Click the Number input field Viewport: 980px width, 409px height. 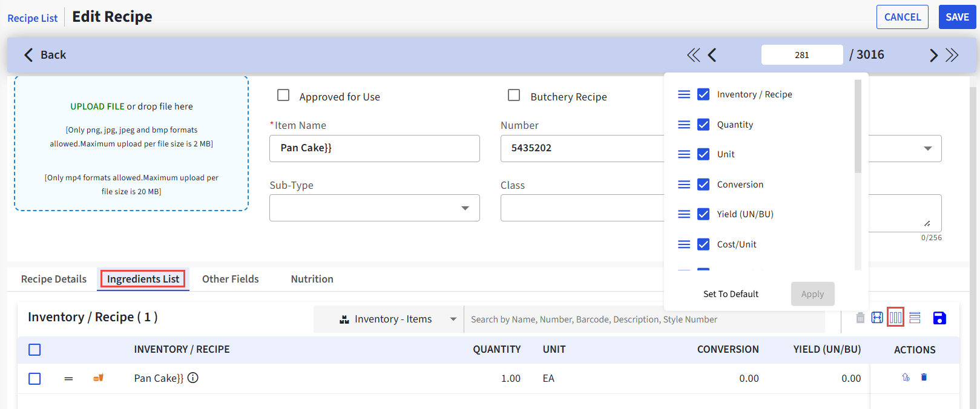582,148
